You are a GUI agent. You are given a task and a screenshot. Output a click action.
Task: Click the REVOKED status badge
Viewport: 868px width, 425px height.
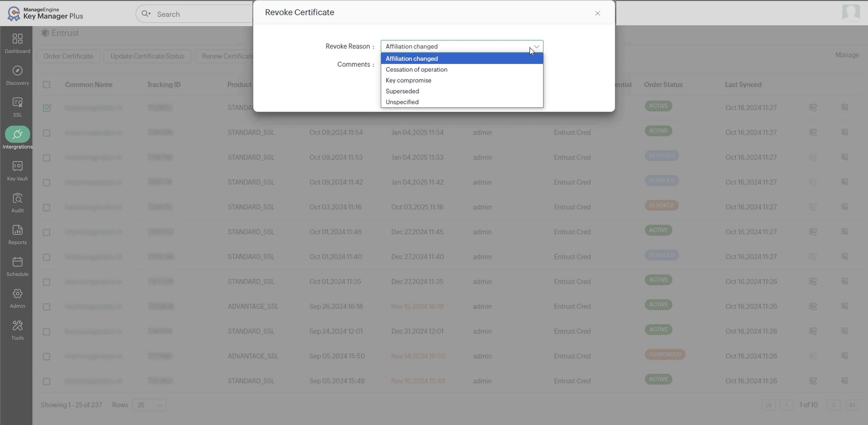click(x=662, y=205)
